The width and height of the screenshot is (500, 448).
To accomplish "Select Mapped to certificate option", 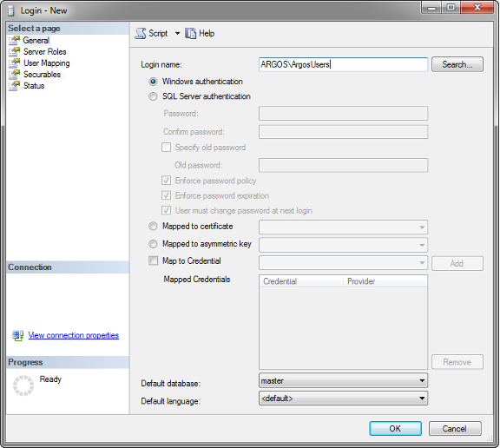I will (153, 227).
